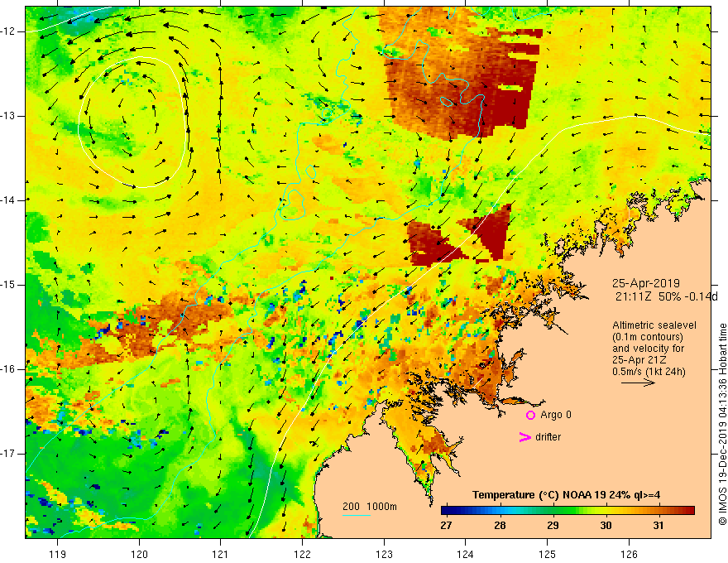The width and height of the screenshot is (728, 563).
Task: Click the '122' longitude axis label
Action: point(302,554)
